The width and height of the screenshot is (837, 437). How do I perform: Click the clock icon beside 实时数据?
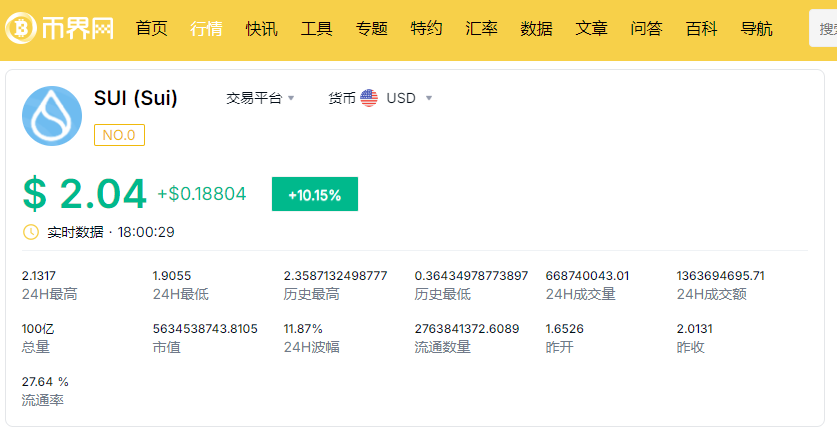[31, 232]
